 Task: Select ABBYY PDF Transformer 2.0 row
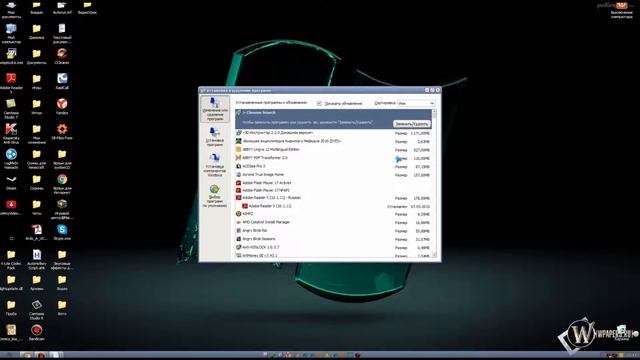(x=333, y=158)
